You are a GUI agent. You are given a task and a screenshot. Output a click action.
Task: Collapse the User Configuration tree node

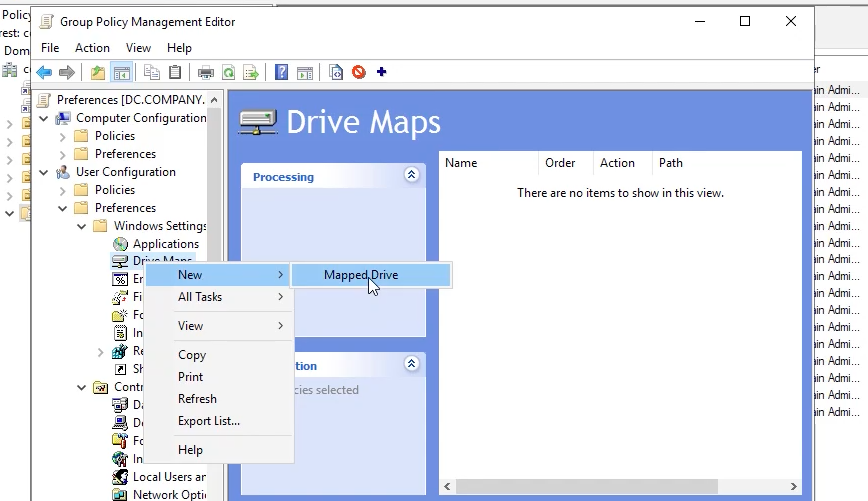(44, 172)
